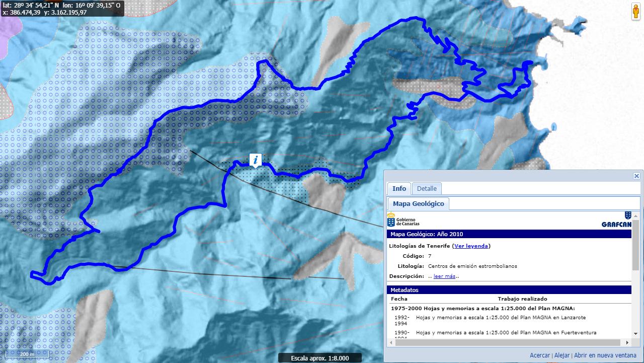Click the Gobierno de Canarias logo

click(403, 220)
